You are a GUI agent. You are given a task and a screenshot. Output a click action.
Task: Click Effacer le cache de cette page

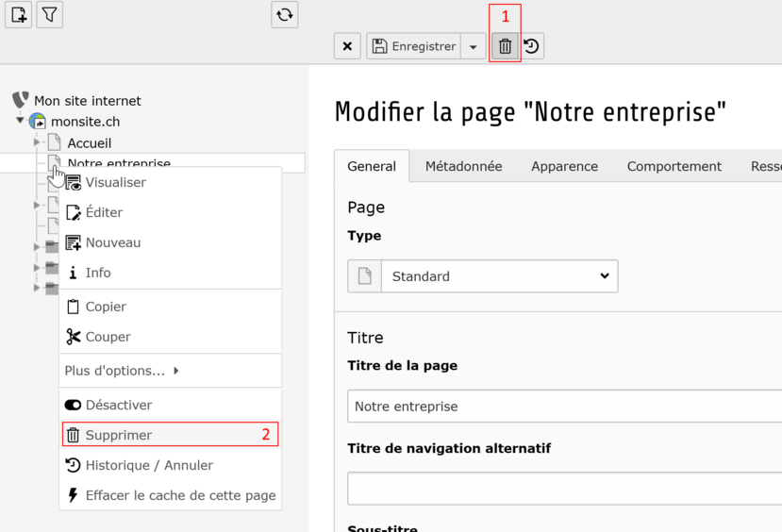pyautogui.click(x=180, y=495)
